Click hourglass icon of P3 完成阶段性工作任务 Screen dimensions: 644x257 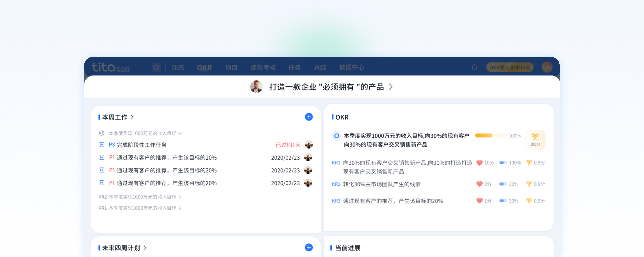point(101,144)
